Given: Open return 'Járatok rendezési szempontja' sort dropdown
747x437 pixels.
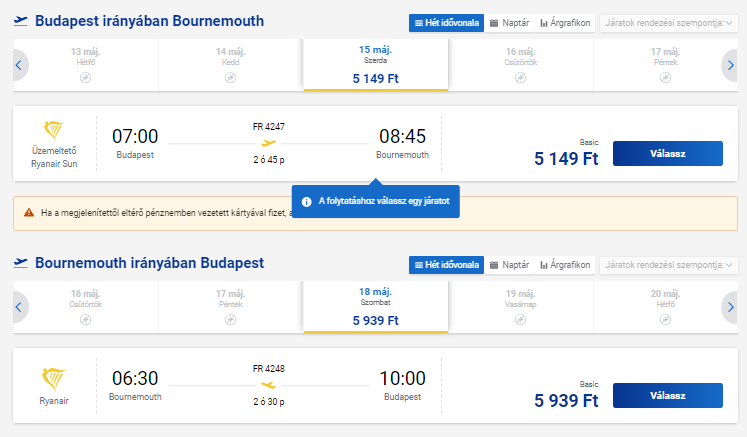Looking at the screenshot, I should pos(669,265).
